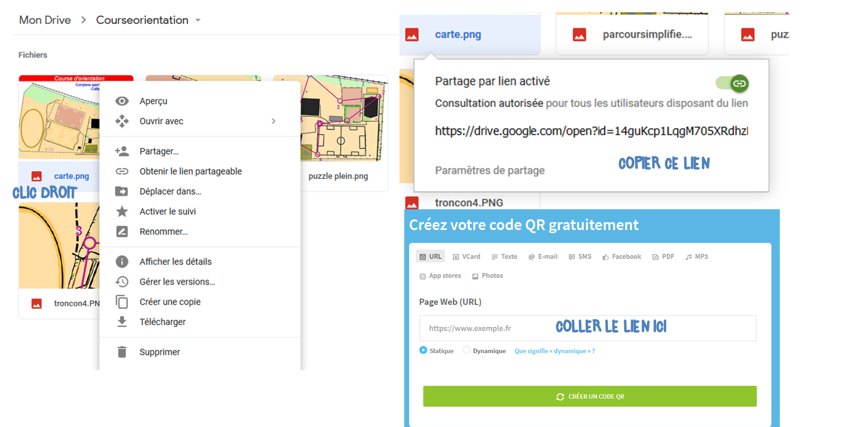
Task: Click the red image icon of carte.png in the left file grid
Action: pyautogui.click(x=37, y=176)
